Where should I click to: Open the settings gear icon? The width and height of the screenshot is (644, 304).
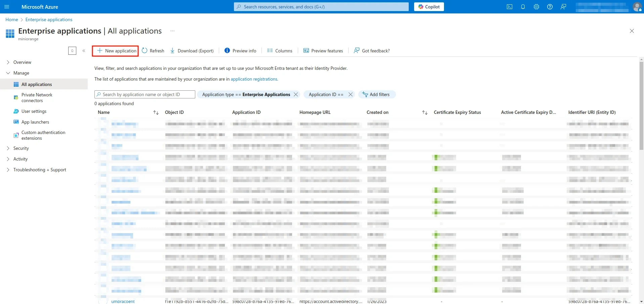click(x=536, y=7)
